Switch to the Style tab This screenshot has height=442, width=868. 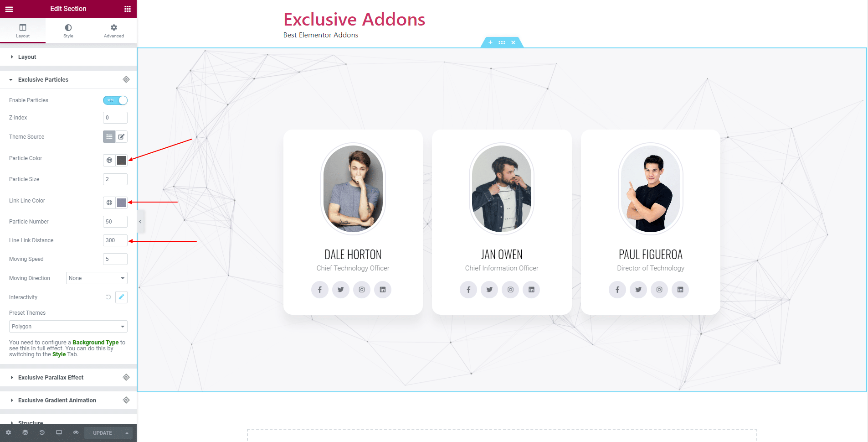tap(68, 31)
